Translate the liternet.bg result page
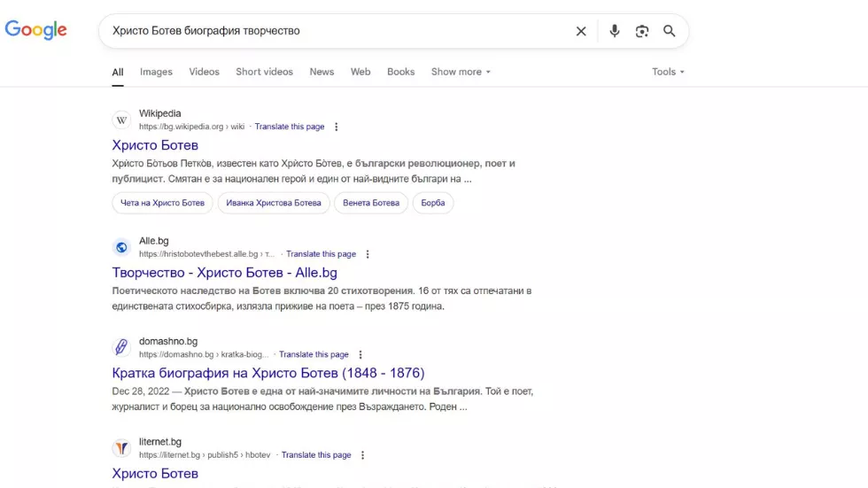Image resolution: width=868 pixels, height=488 pixels. pos(316,455)
